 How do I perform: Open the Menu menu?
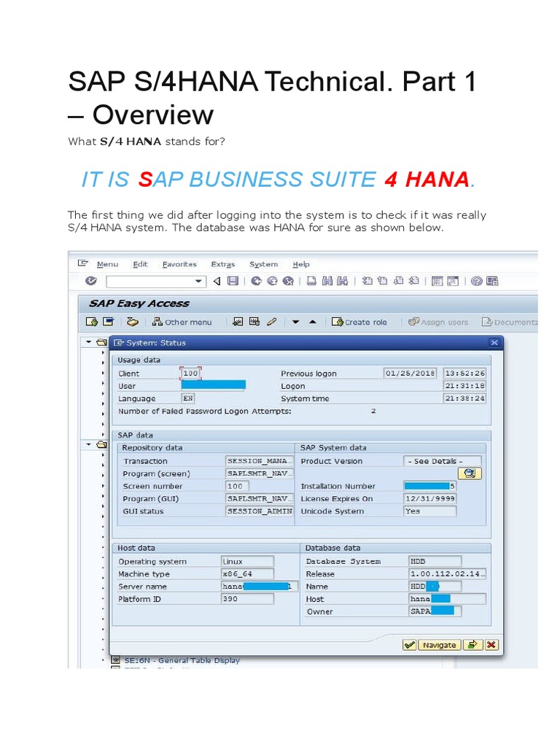coord(107,264)
